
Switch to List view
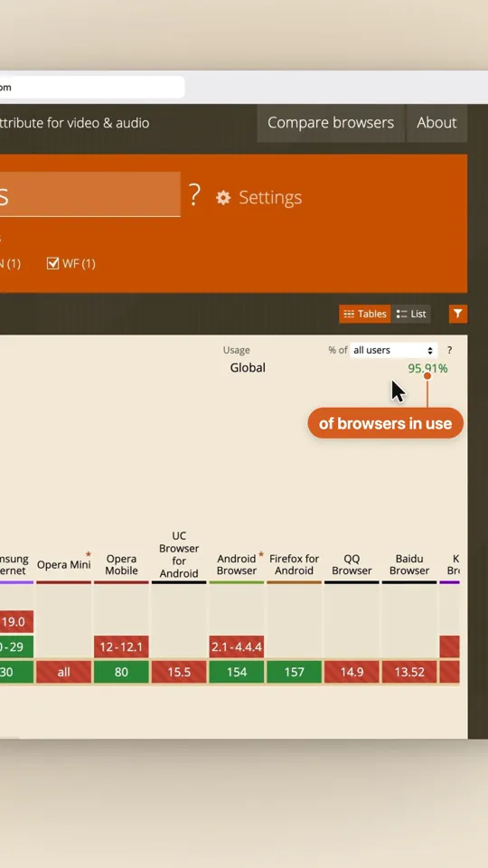pyautogui.click(x=411, y=314)
